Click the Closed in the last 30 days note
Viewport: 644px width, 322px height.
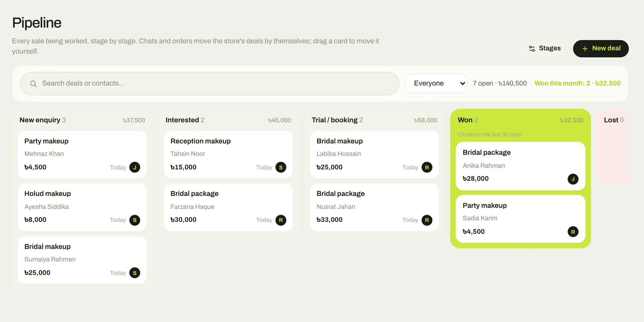(489, 134)
